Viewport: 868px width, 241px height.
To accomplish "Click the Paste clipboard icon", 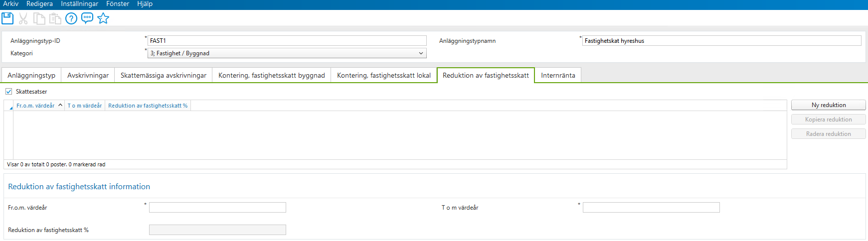I will pyautogui.click(x=55, y=18).
